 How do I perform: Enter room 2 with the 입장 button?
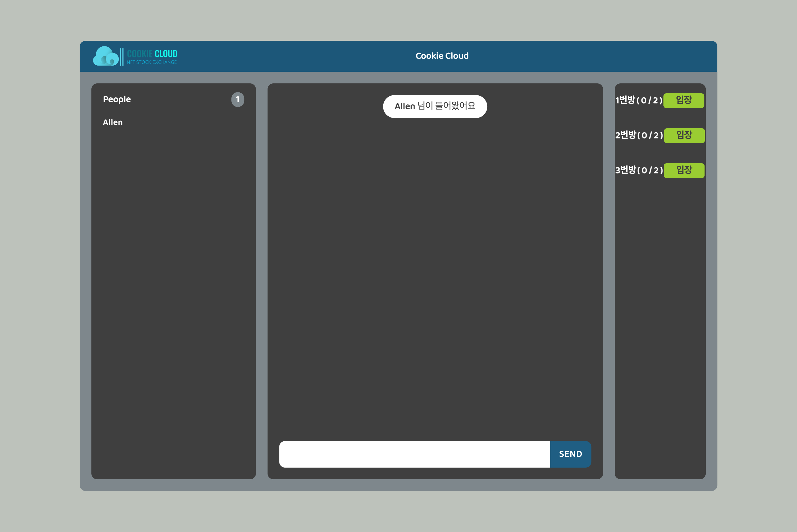coord(684,135)
